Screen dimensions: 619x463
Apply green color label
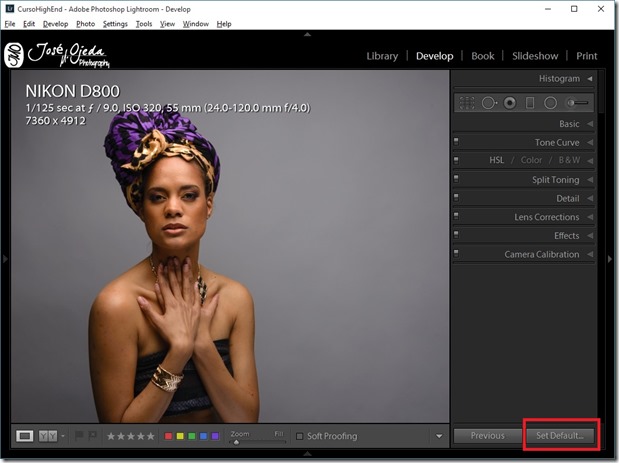[x=192, y=436]
